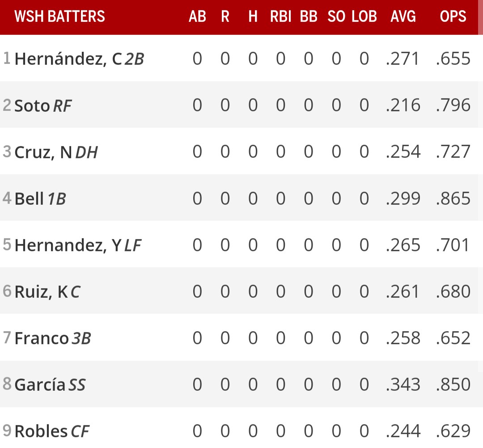483x448 pixels.
Task: Open Franco player profile
Action: [42, 338]
